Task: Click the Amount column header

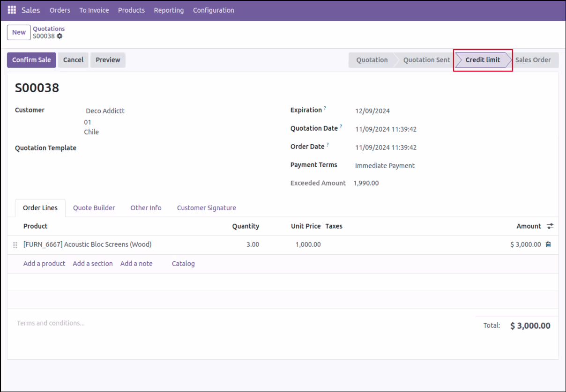Action: pyautogui.click(x=529, y=226)
